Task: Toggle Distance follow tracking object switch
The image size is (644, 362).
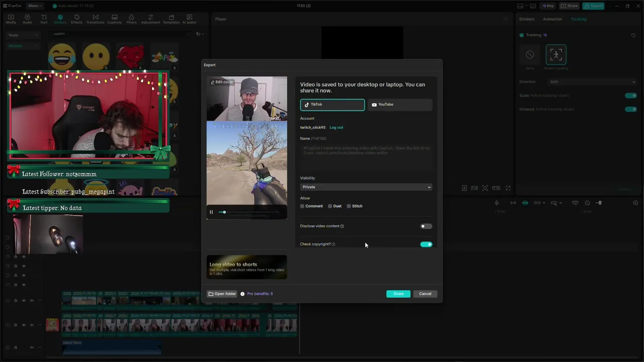Action: (630, 109)
